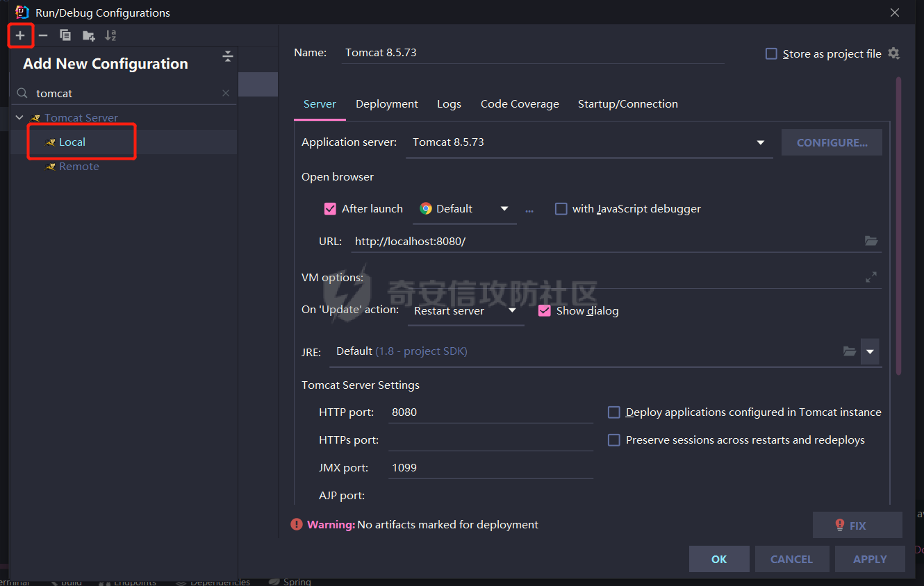Click the APPLY button
Image resolution: width=924 pixels, height=586 pixels.
[870, 559]
